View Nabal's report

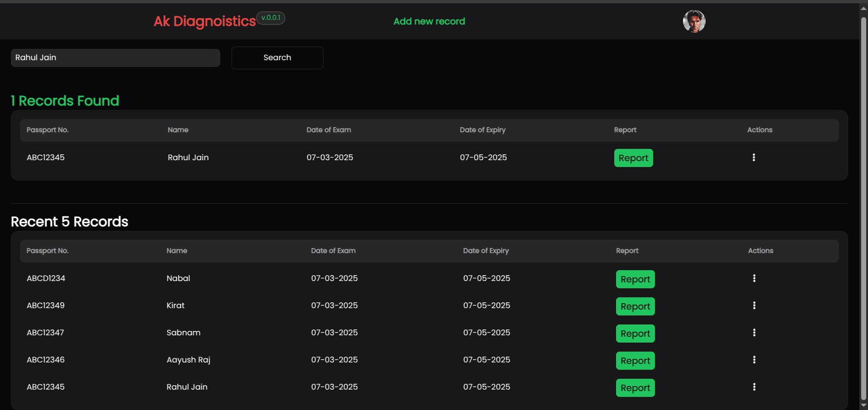(635, 279)
